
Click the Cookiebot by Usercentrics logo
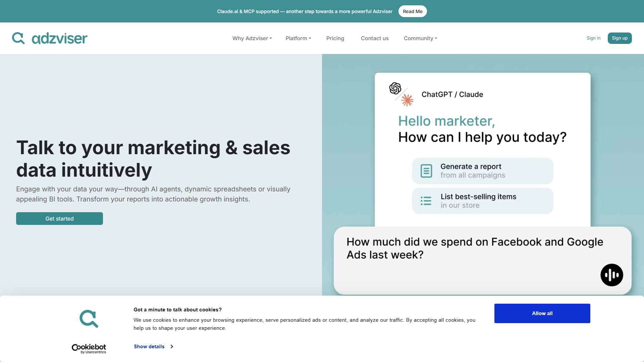click(89, 349)
